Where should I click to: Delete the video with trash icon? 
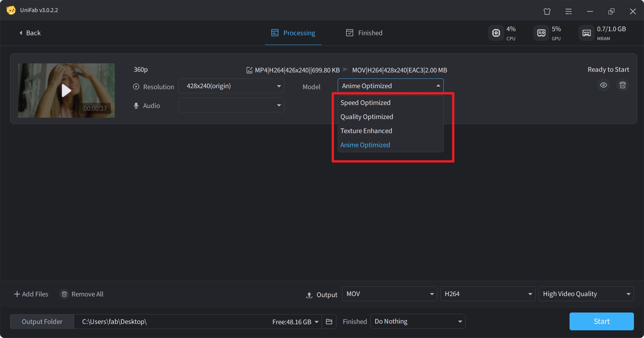623,85
